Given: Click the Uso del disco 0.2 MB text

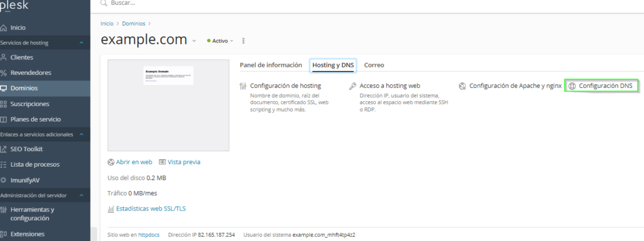Looking at the screenshot, I should (137, 178).
